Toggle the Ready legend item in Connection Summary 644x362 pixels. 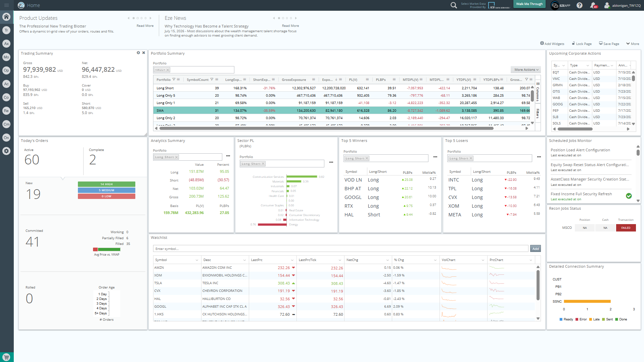click(566, 319)
